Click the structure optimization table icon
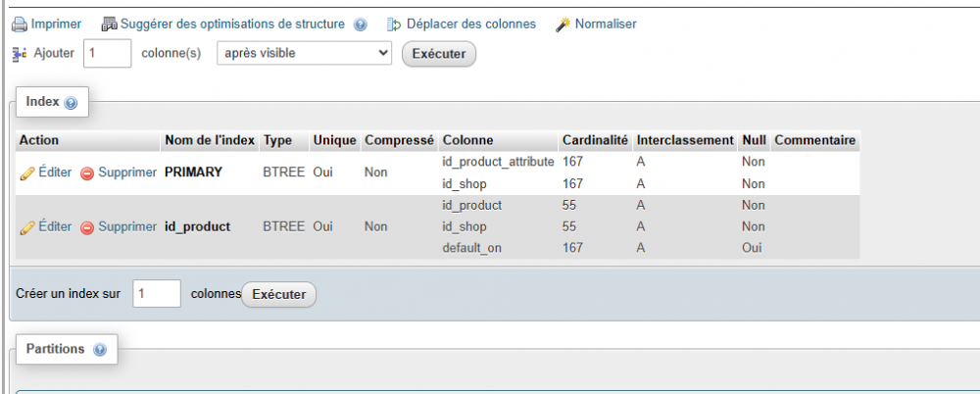 click(110, 25)
